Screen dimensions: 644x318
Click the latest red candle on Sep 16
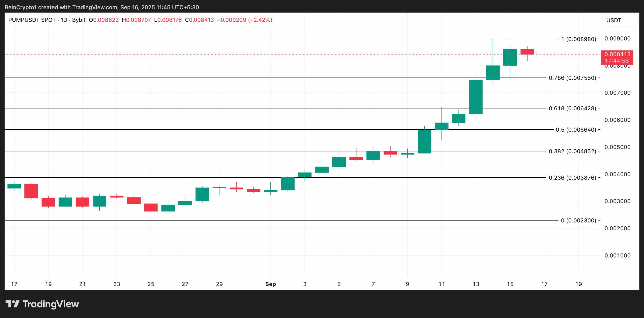(x=527, y=51)
